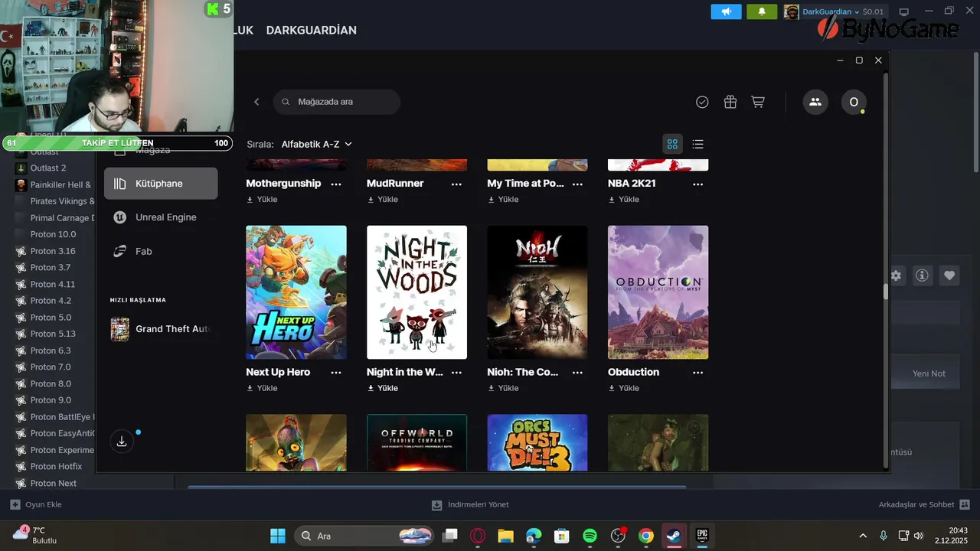This screenshot has width=980, height=551.
Task: Install NBA 2K21 via Yükle
Action: 623,200
